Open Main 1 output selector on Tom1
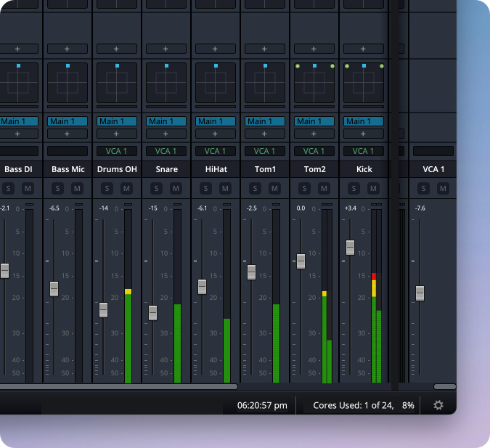Viewport: 490px width, 448px height. pyautogui.click(x=265, y=121)
